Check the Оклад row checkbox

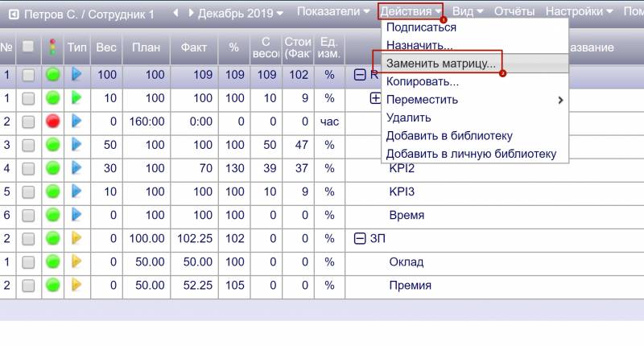pyautogui.click(x=28, y=262)
